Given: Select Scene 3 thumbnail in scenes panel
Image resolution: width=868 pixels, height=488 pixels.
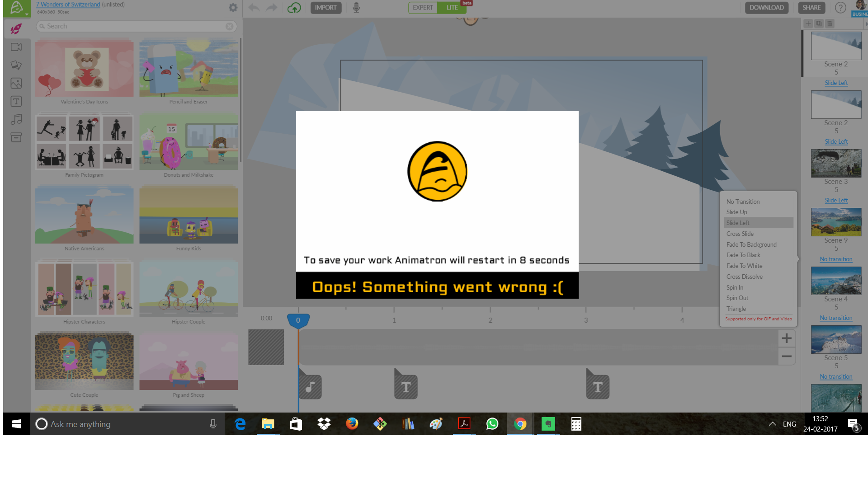Looking at the screenshot, I should (x=836, y=163).
